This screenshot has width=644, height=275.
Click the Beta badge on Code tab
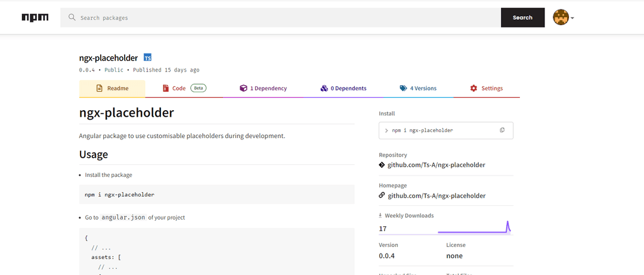click(199, 88)
